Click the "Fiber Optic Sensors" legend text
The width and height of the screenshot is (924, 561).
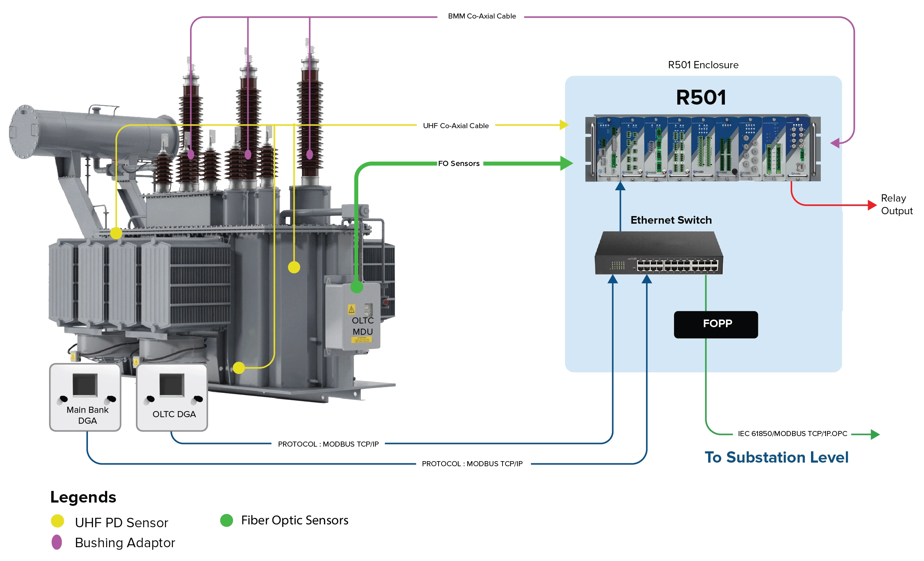(x=295, y=520)
